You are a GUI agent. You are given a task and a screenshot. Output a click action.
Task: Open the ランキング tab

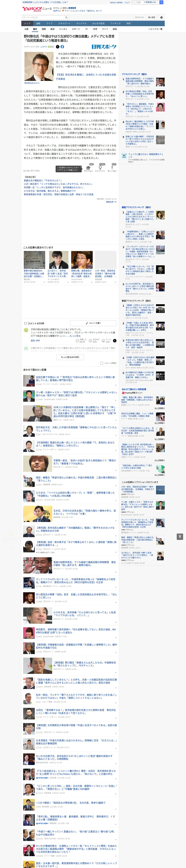click(115, 24)
